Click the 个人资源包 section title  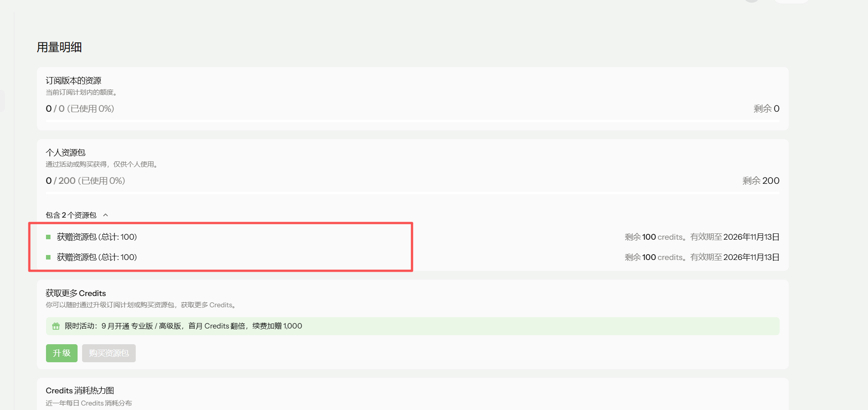pyautogui.click(x=65, y=153)
